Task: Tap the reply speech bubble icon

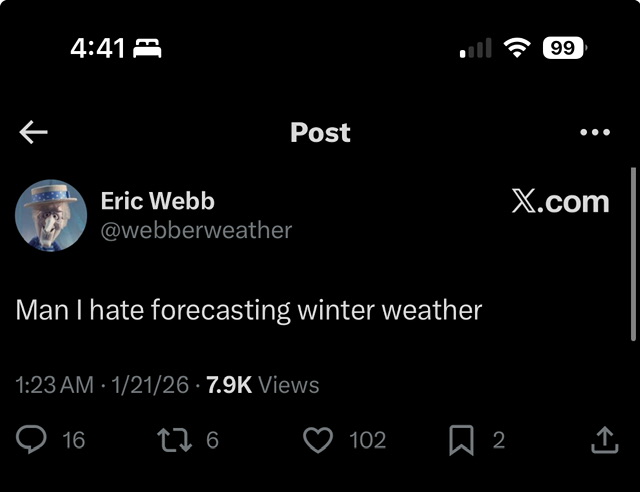Action: coord(33,439)
